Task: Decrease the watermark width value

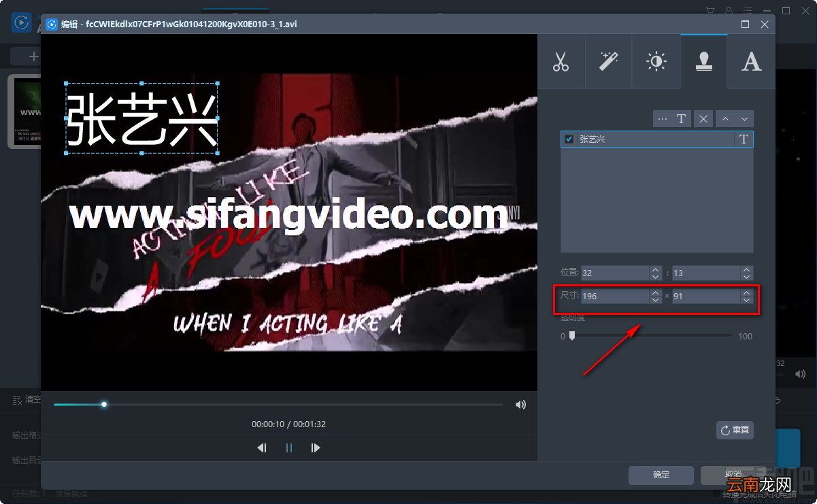Action: tap(655, 301)
